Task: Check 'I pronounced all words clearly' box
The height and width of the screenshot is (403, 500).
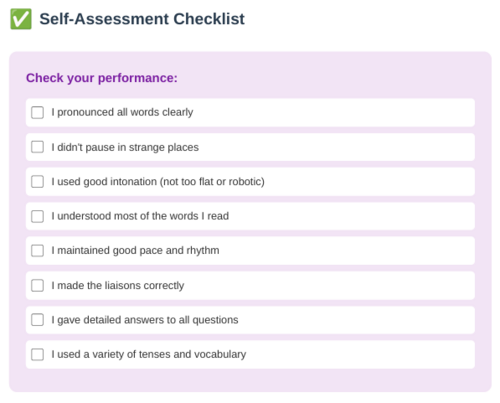Action: pyautogui.click(x=37, y=112)
